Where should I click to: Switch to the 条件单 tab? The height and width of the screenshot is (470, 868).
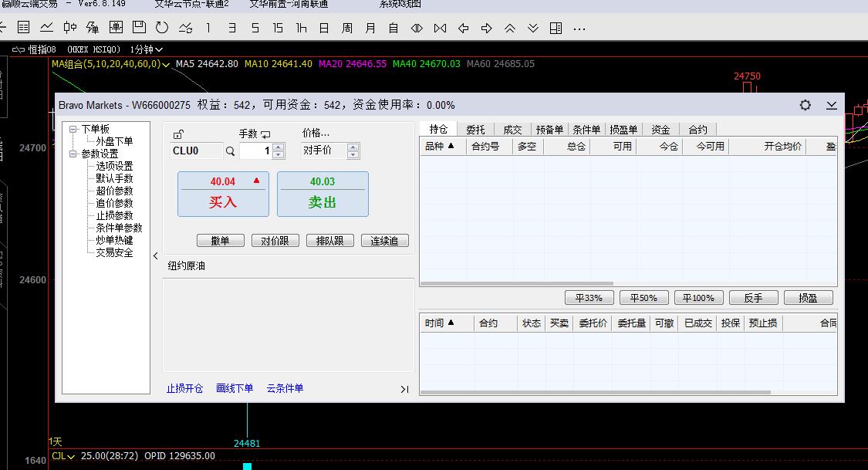click(586, 130)
